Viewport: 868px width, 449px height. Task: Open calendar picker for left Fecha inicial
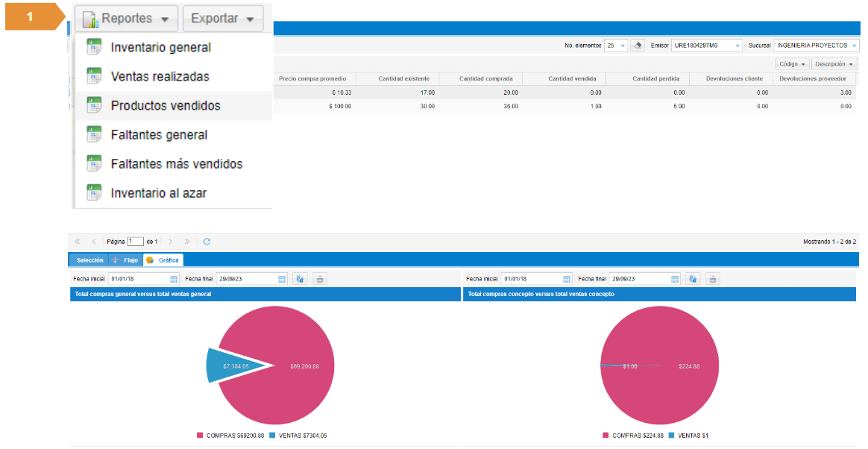coord(174,279)
